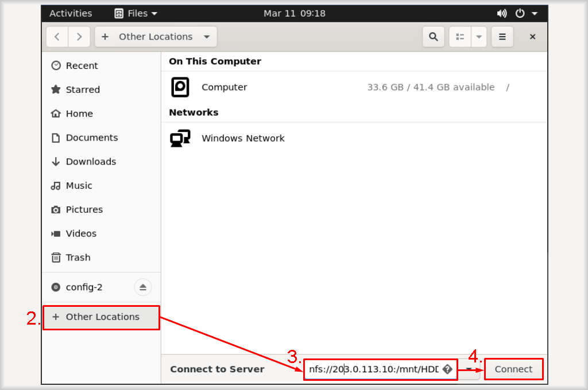588x390 pixels.
Task: Open the hamburger main menu
Action: point(502,37)
